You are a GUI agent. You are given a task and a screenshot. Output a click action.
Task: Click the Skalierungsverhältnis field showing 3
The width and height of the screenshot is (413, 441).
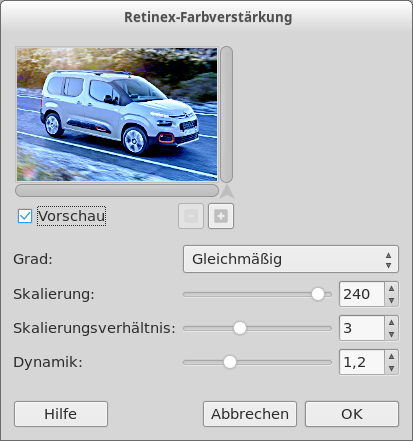pyautogui.click(x=362, y=328)
